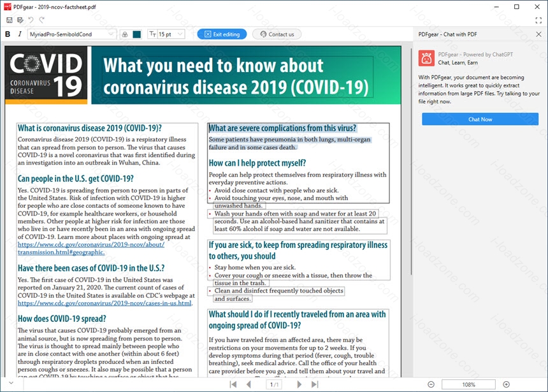Select the main title 'What you need to know about'
The height and width of the screenshot is (392, 548).
[213, 66]
